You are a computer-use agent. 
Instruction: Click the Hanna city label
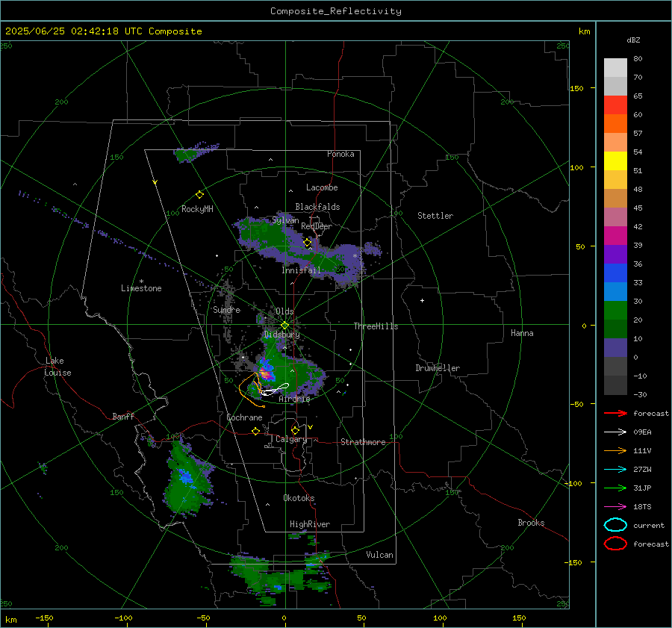(522, 333)
